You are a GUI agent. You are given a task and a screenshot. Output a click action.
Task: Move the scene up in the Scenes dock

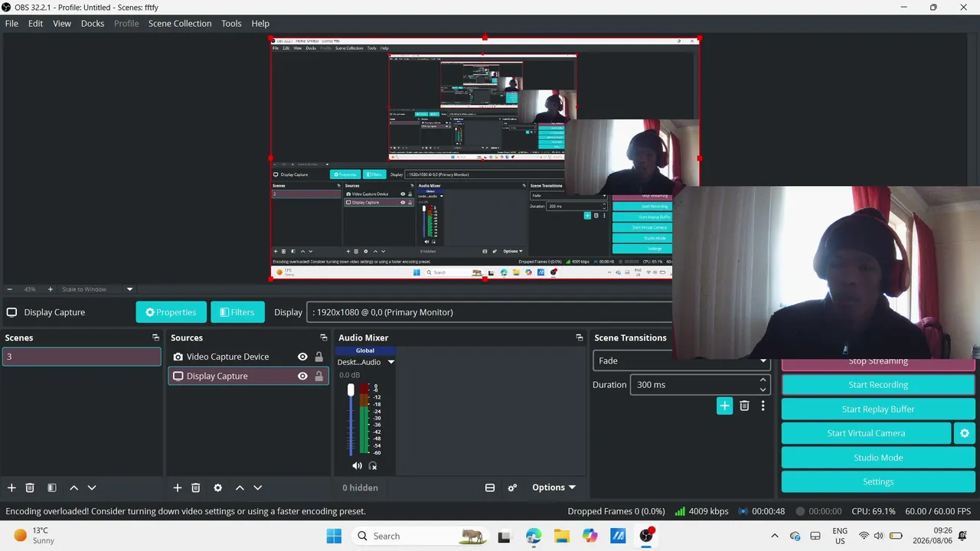click(73, 487)
